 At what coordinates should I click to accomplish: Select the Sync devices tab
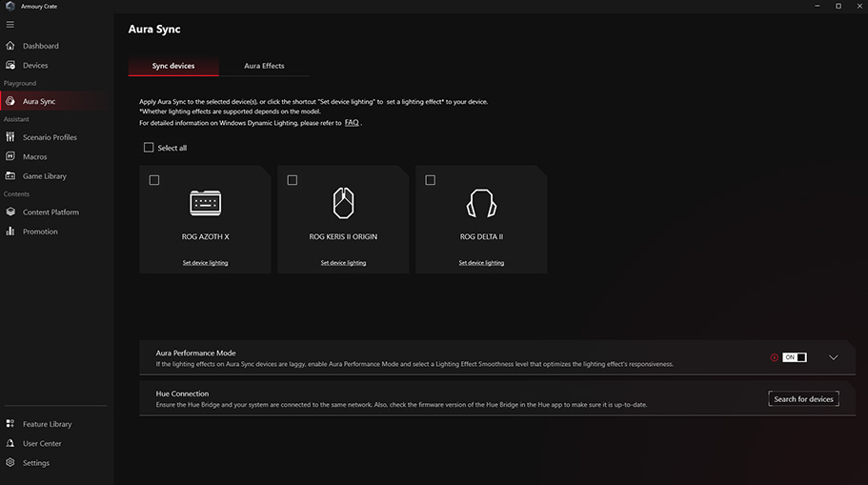(173, 66)
